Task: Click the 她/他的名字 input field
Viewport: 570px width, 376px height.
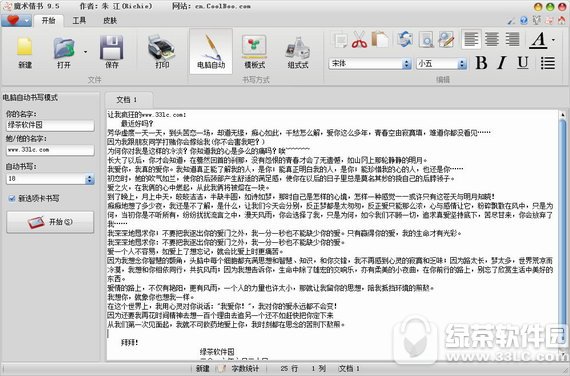Action: pos(50,150)
